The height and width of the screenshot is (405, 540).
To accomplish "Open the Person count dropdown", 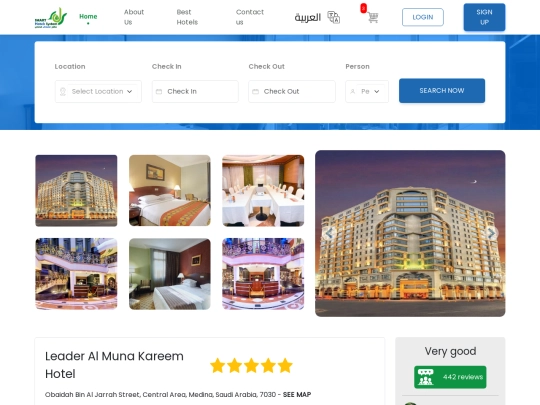I will [x=367, y=92].
